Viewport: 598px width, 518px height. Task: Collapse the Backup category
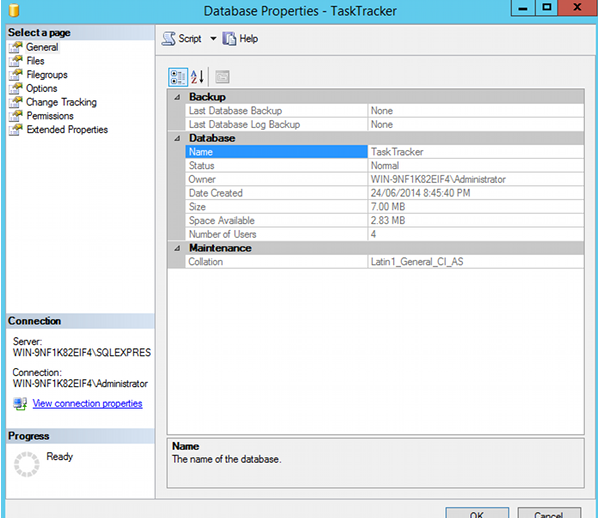[177, 97]
